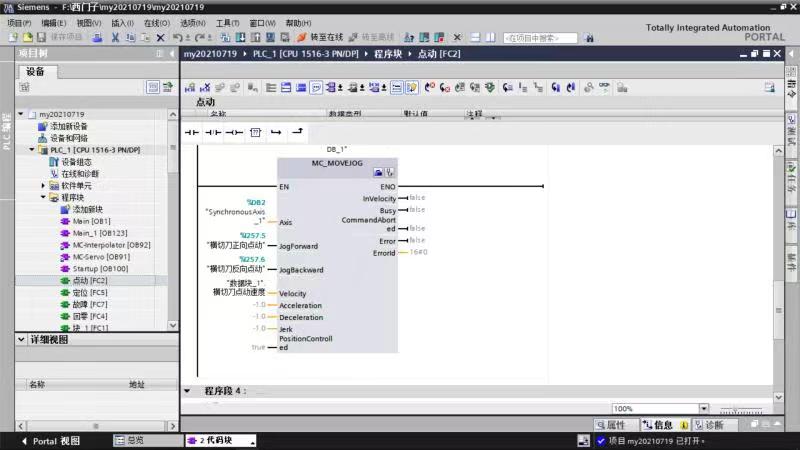Collapse the PLC_1 [CPU 1516-3 PN/DP] node
Viewport: 800px width, 450px height.
coord(32,149)
